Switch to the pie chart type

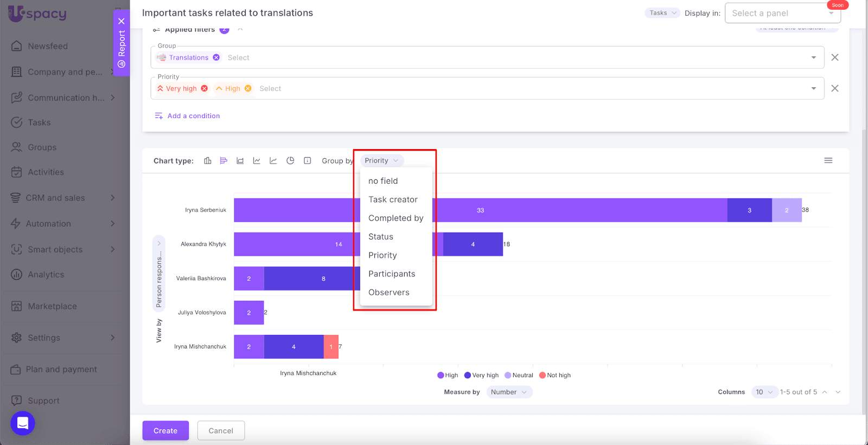(290, 160)
